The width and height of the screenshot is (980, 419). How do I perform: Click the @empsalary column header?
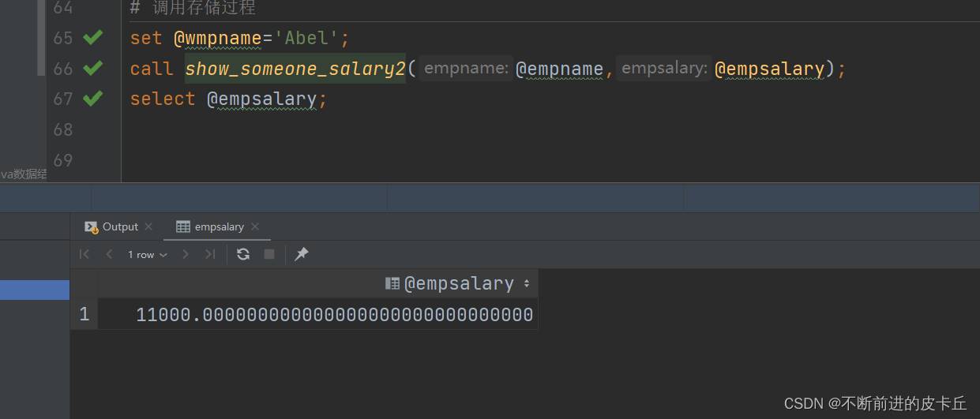(x=458, y=283)
